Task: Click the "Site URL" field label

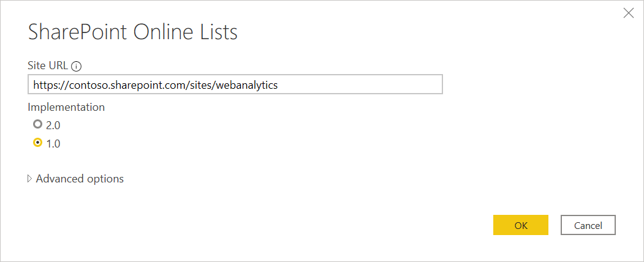Action: (x=48, y=65)
